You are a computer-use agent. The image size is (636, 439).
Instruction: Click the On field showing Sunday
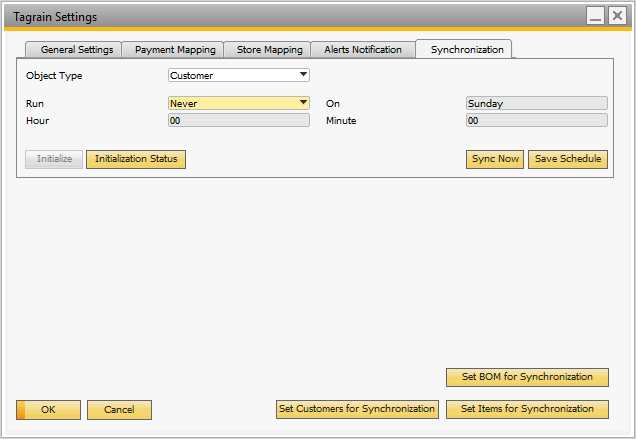tap(536, 103)
